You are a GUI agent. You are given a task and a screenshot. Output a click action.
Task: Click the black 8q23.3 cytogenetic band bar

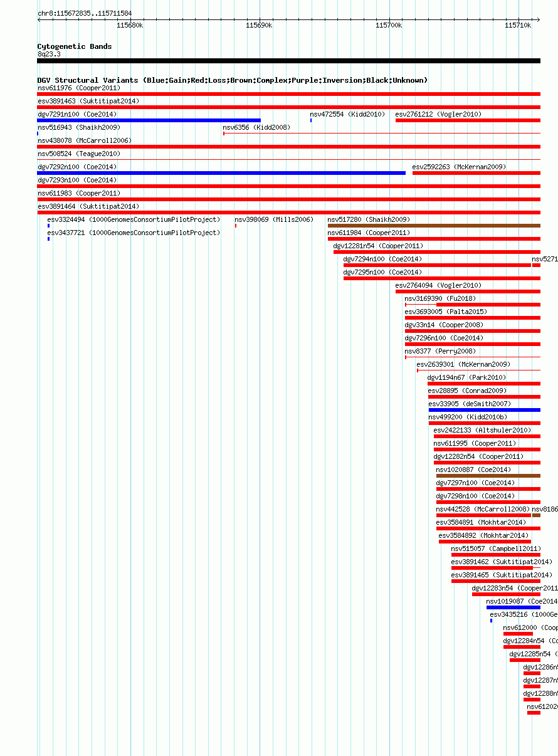(x=289, y=61)
